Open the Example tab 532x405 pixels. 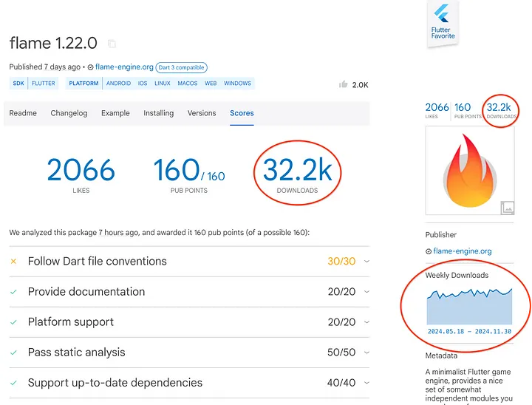[x=115, y=113]
